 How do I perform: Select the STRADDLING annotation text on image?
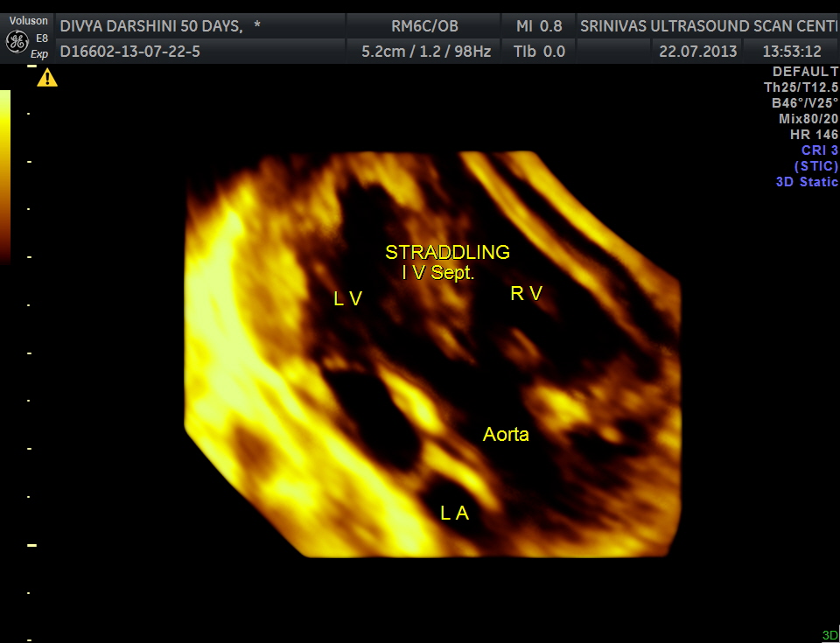pyautogui.click(x=447, y=253)
